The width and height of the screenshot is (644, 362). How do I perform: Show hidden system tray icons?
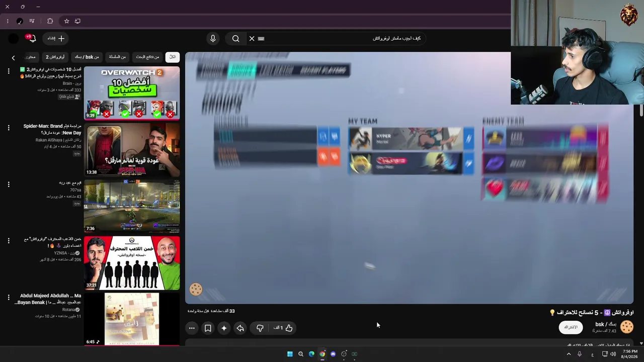point(569,354)
